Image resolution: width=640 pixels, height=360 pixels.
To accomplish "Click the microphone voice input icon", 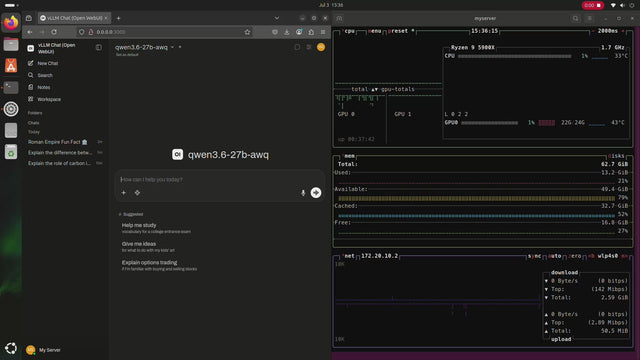I will click(303, 193).
